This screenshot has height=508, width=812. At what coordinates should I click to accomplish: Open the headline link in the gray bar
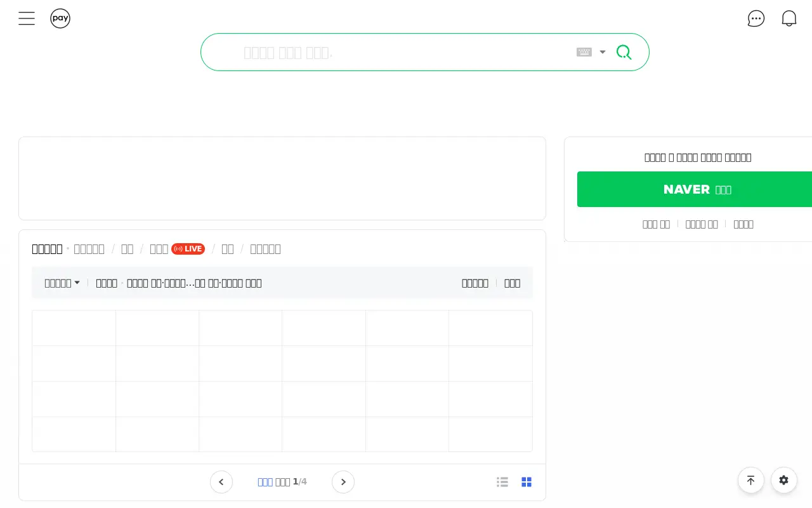pos(194,283)
